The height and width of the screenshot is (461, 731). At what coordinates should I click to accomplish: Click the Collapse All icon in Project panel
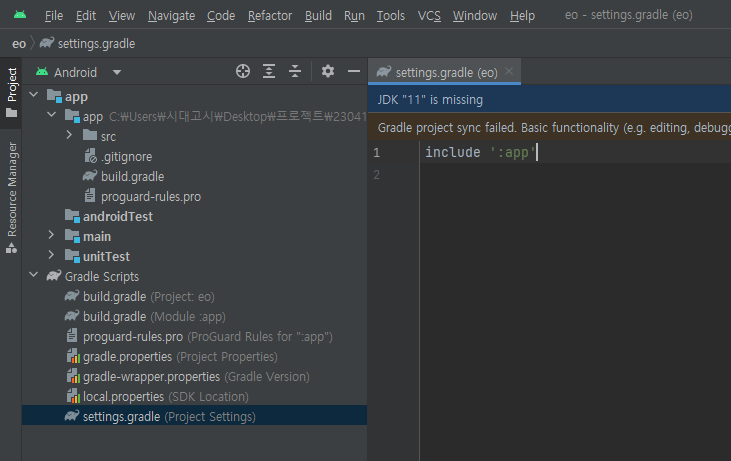[x=295, y=71]
